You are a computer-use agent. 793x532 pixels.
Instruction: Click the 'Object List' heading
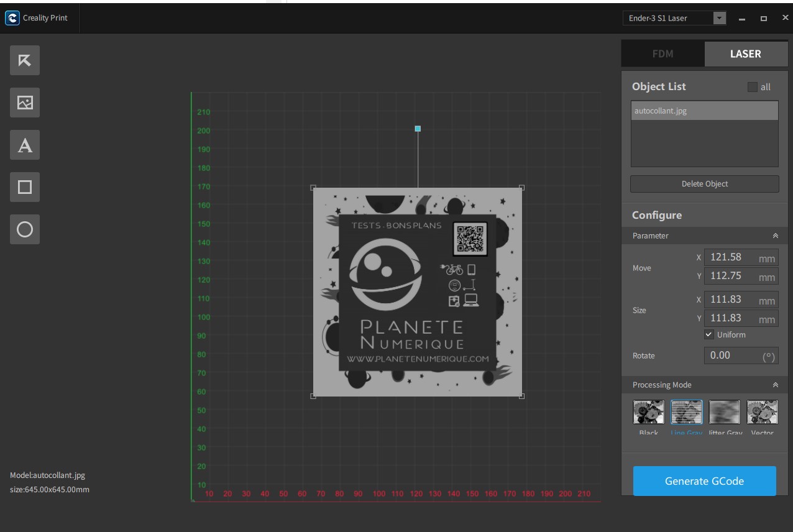point(659,86)
